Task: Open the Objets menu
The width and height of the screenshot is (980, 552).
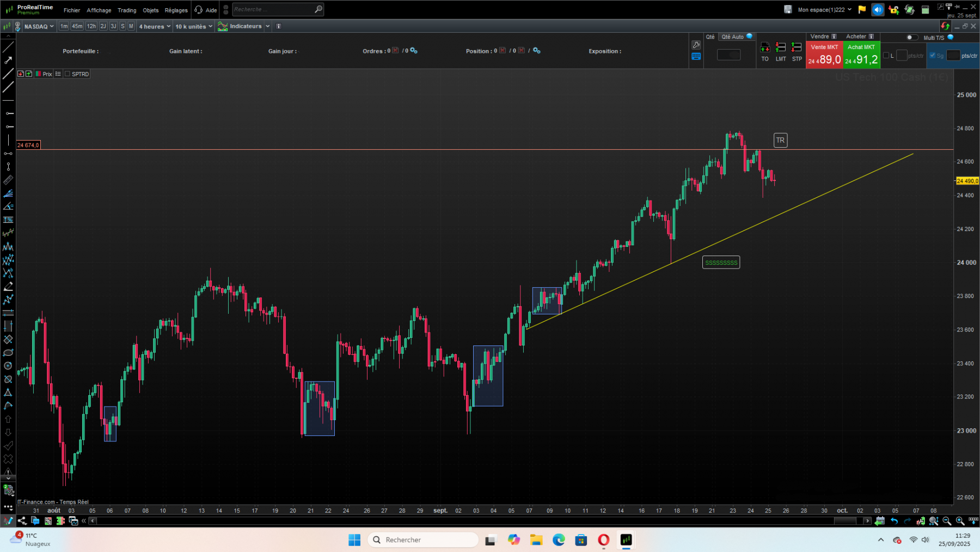Action: pyautogui.click(x=151, y=10)
